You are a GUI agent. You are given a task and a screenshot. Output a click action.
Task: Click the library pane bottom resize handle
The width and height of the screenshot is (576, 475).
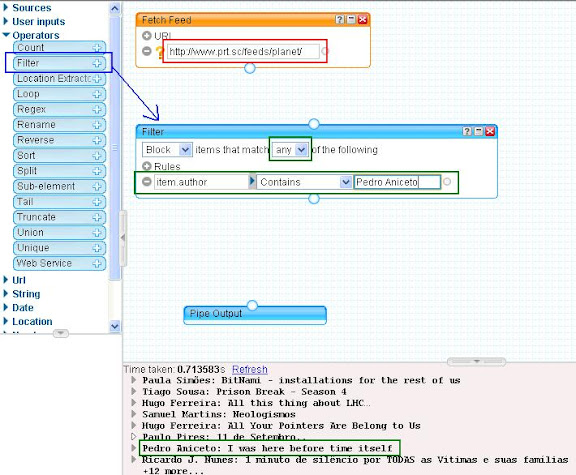click(x=61, y=333)
